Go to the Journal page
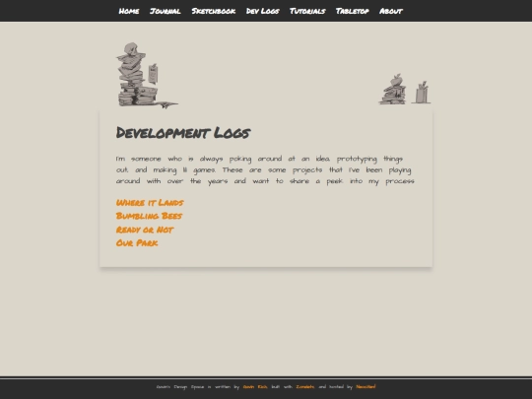The height and width of the screenshot is (399, 532). (166, 11)
